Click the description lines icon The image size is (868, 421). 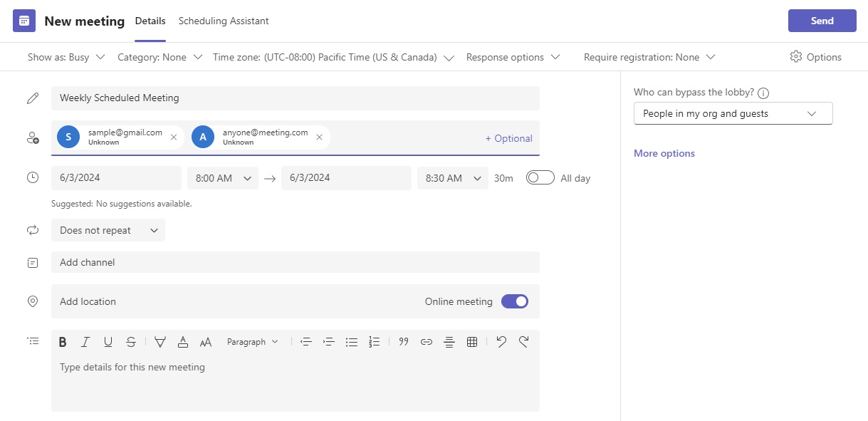coord(33,341)
